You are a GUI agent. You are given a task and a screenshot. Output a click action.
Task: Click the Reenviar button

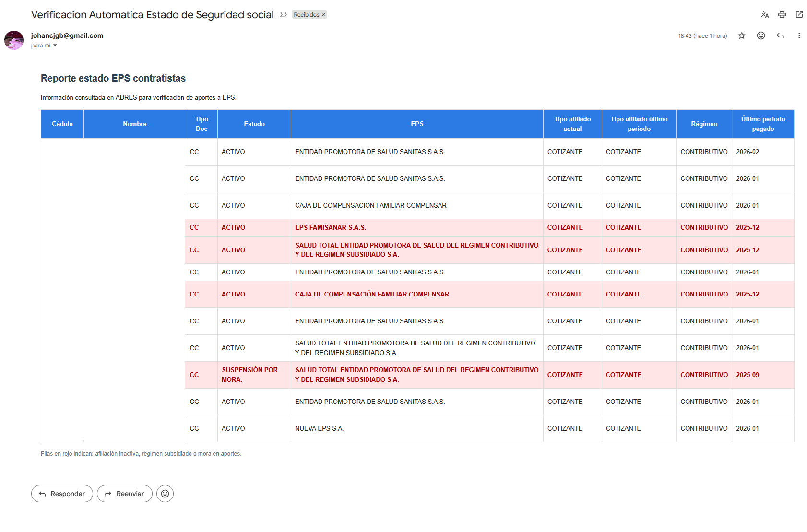coord(124,494)
